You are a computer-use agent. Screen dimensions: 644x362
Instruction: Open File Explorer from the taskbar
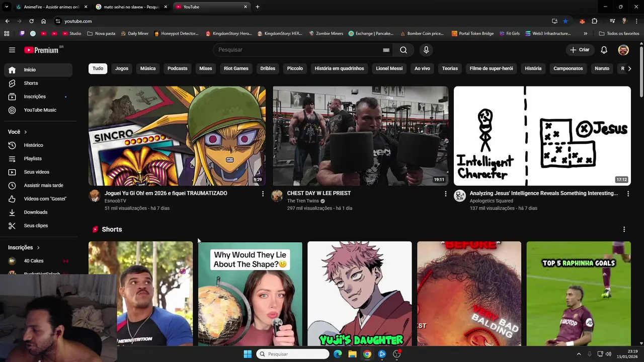tap(352, 354)
